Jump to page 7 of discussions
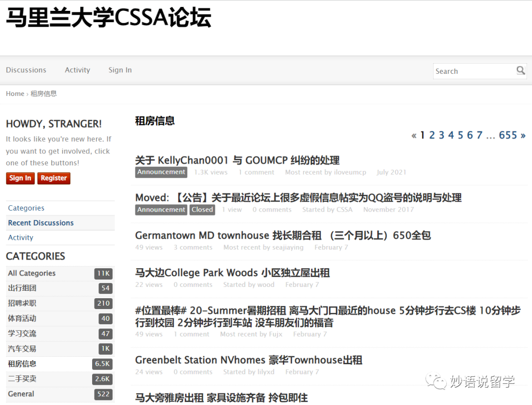The height and width of the screenshot is (405, 532). tap(479, 135)
